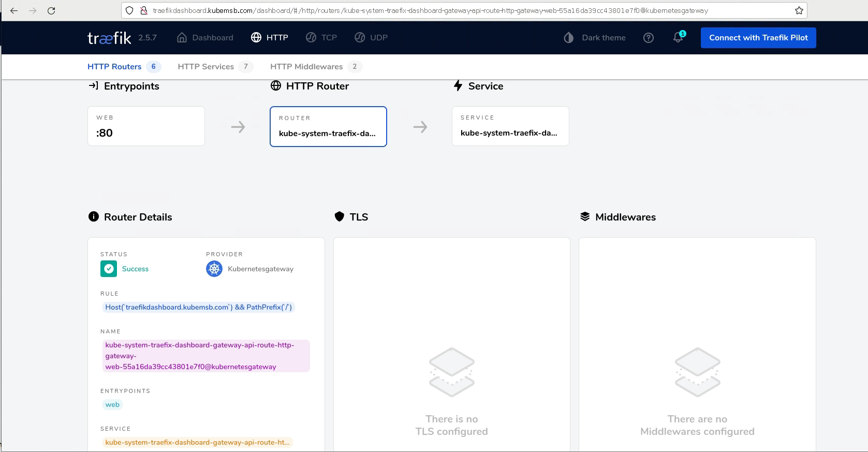Open the Service kube-system-traefix card
868x452 pixels.
coord(510,126)
